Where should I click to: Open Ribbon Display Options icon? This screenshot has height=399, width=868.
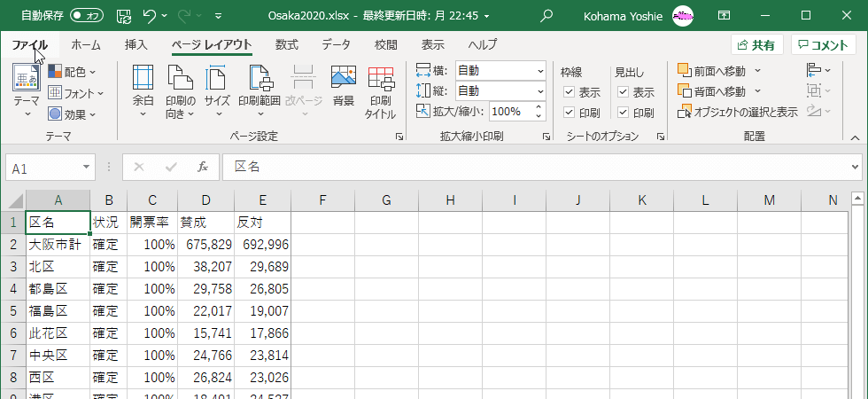pos(725,16)
